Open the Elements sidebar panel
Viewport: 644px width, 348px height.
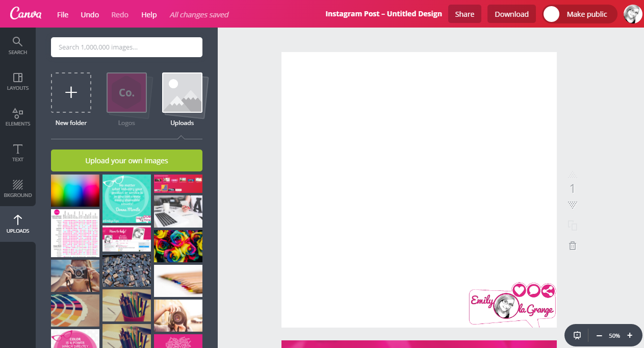(18, 117)
